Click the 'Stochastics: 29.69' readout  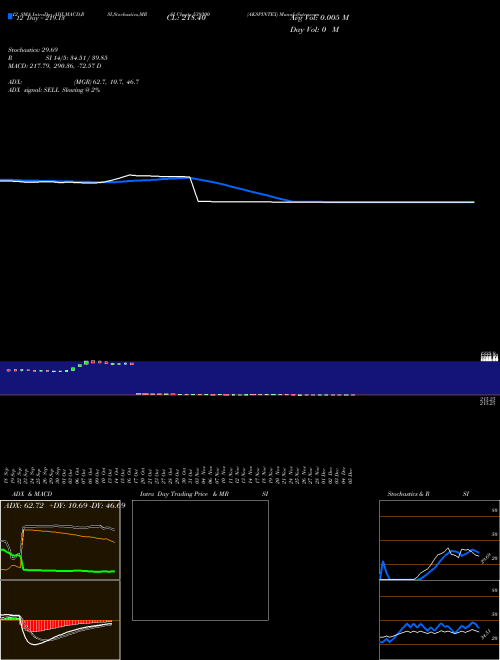click(33, 50)
